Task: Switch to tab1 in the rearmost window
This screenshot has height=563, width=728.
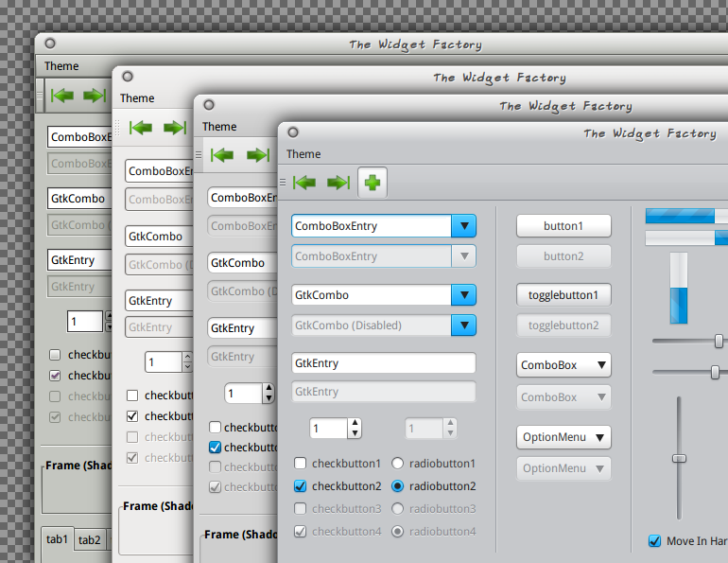Action: tap(57, 539)
